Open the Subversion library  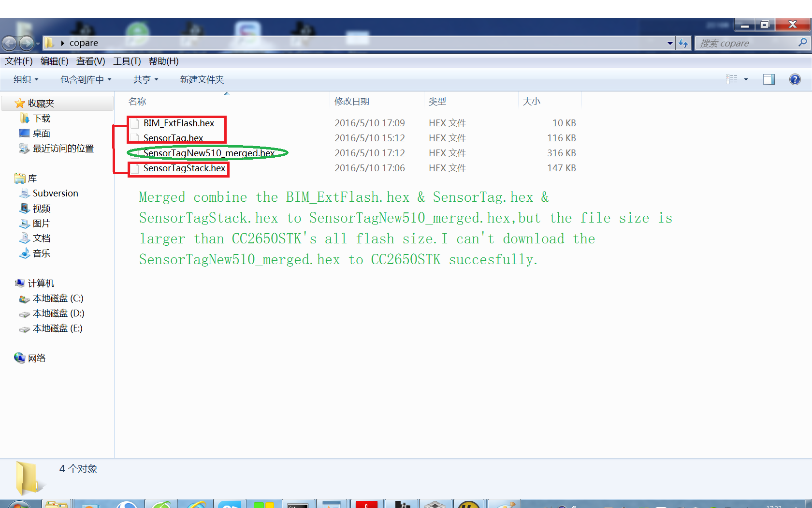point(56,193)
